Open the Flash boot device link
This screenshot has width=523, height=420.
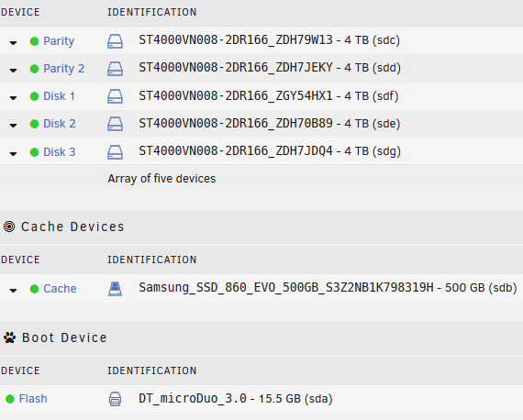pos(33,399)
